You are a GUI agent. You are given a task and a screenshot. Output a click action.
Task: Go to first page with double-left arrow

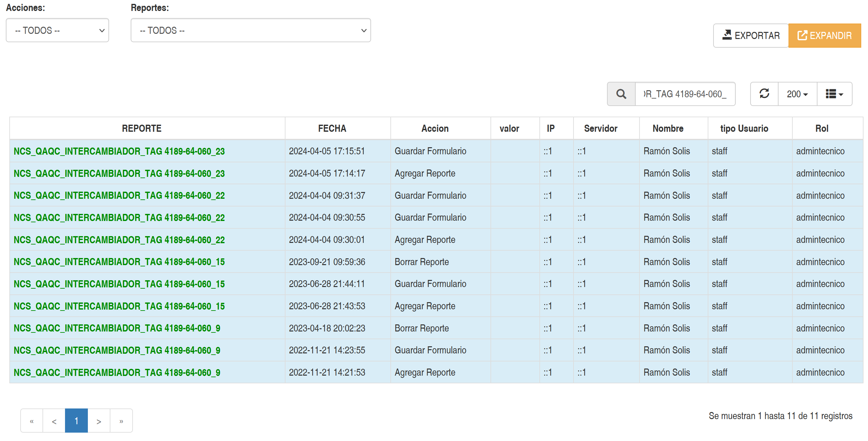pyautogui.click(x=32, y=421)
